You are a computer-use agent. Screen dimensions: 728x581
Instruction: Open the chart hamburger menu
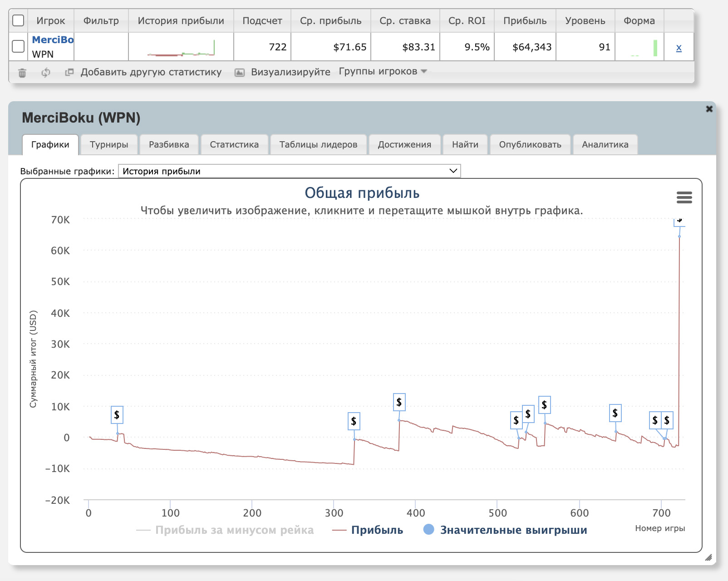pos(684,197)
